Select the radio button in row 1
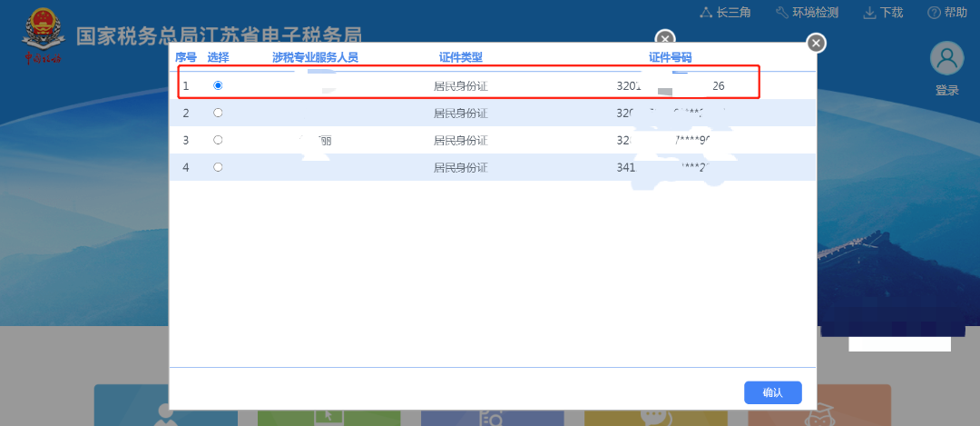This screenshot has width=980, height=426. [x=217, y=85]
